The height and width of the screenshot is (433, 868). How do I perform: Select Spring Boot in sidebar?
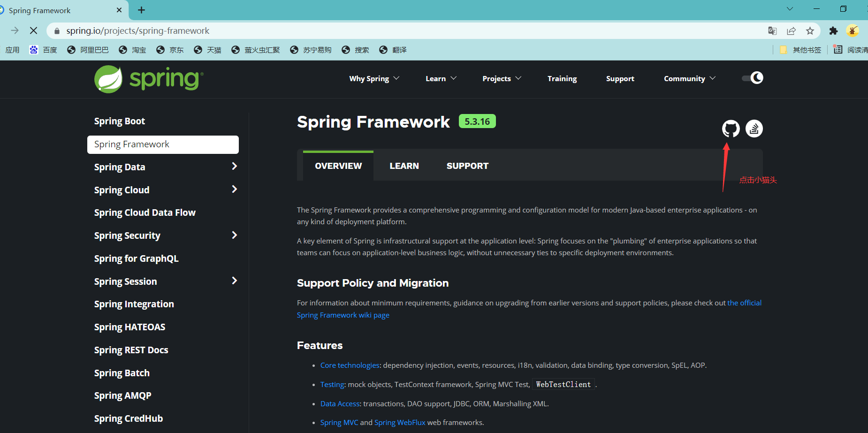click(120, 121)
